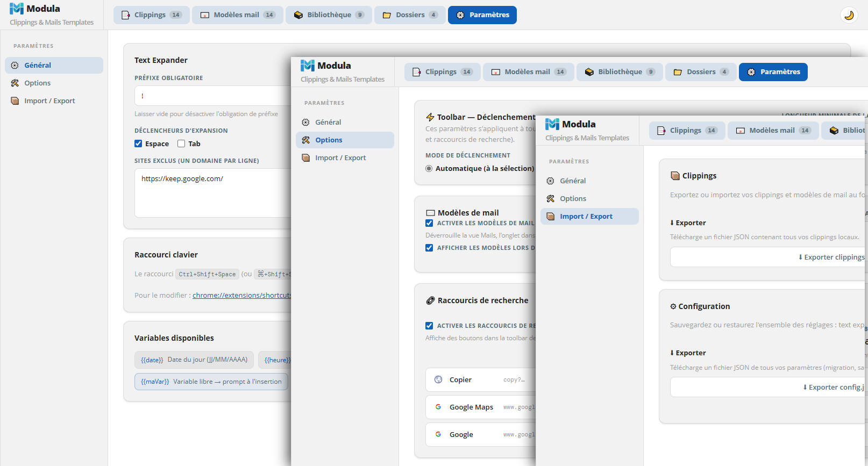The height and width of the screenshot is (466, 868).
Task: Click icon beside Raccourcis de recherche heading
Action: (x=430, y=300)
